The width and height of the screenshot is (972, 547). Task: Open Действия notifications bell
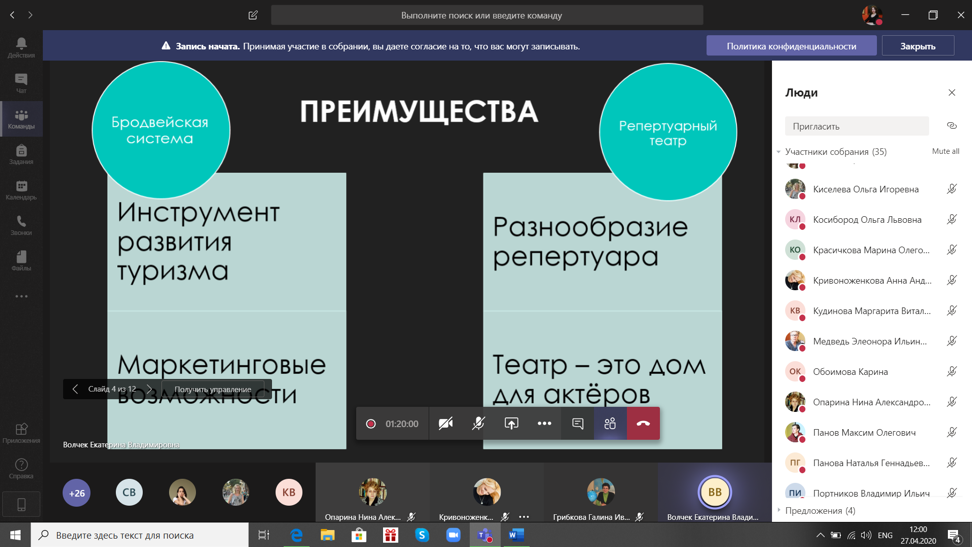point(21,47)
